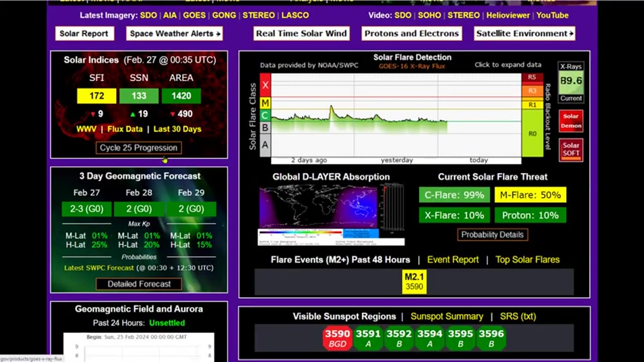Expand the Satellite Environment menu
644x362 pixels.
coord(525,34)
